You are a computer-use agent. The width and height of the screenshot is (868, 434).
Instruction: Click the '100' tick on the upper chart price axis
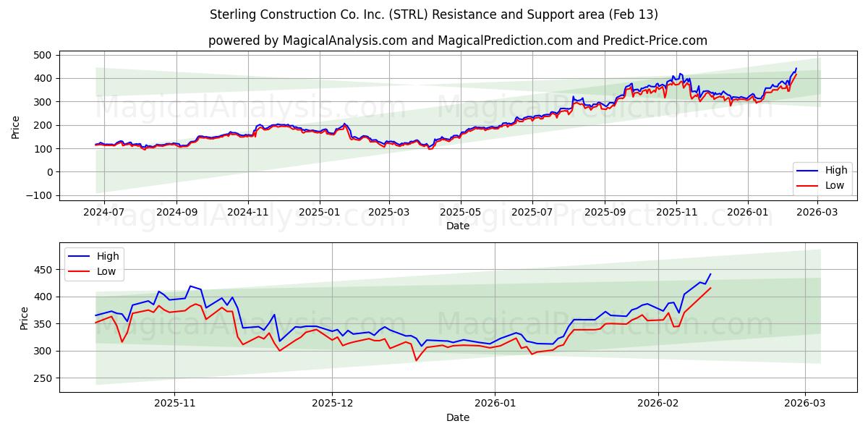pos(43,149)
